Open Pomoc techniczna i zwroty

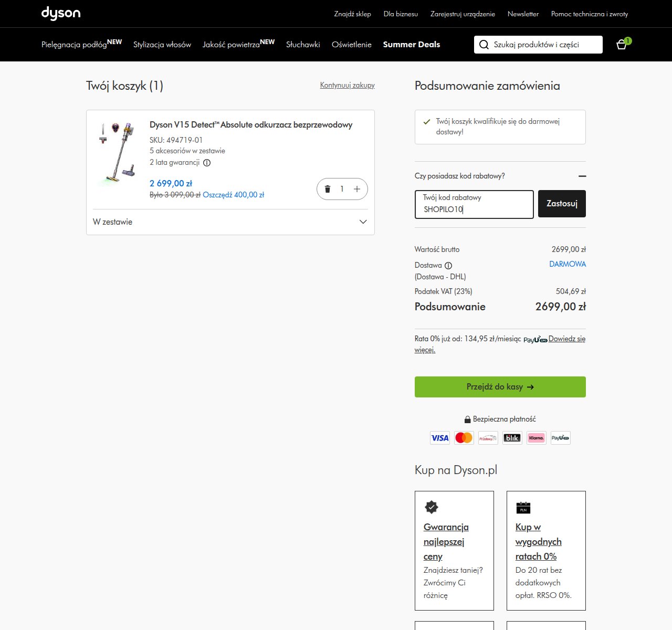coord(590,14)
